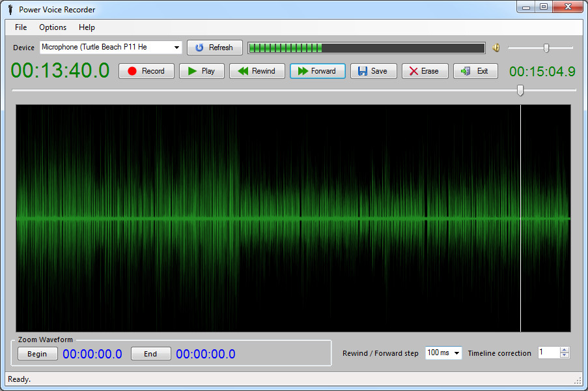This screenshot has height=391, width=588.
Task: Open the Options menu
Action: pos(53,27)
